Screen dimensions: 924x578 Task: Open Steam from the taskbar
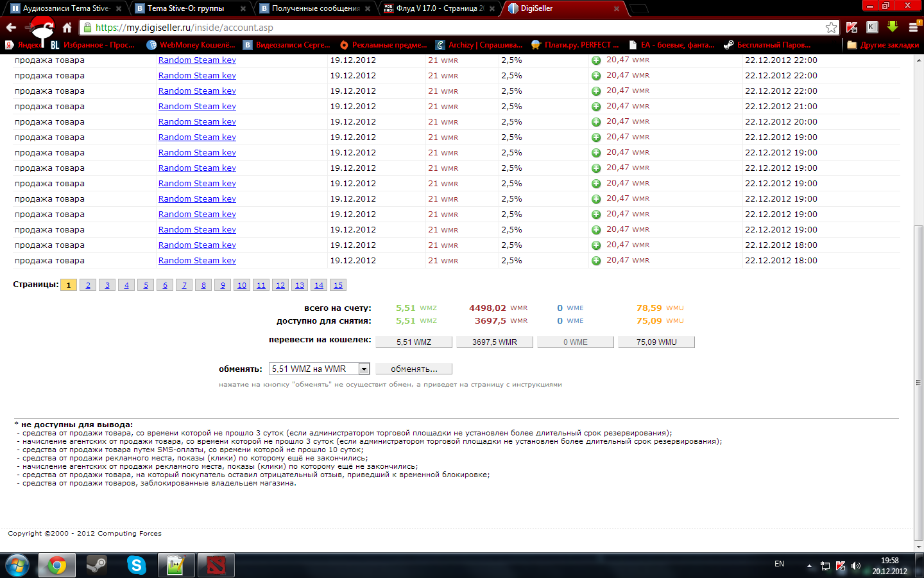97,565
